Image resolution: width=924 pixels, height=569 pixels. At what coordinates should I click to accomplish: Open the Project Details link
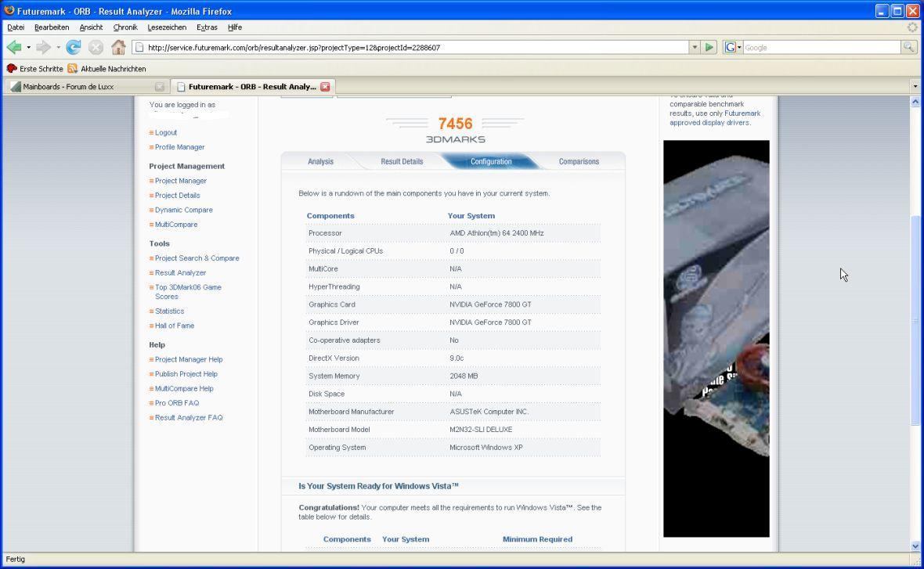(178, 196)
